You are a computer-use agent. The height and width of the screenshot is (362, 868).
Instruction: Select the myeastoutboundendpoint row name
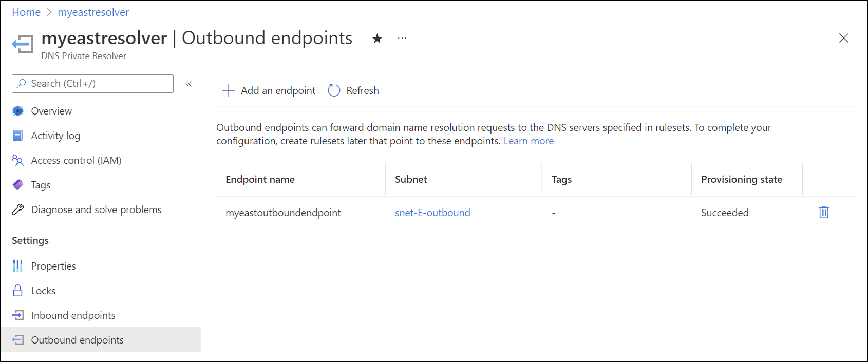tap(283, 213)
